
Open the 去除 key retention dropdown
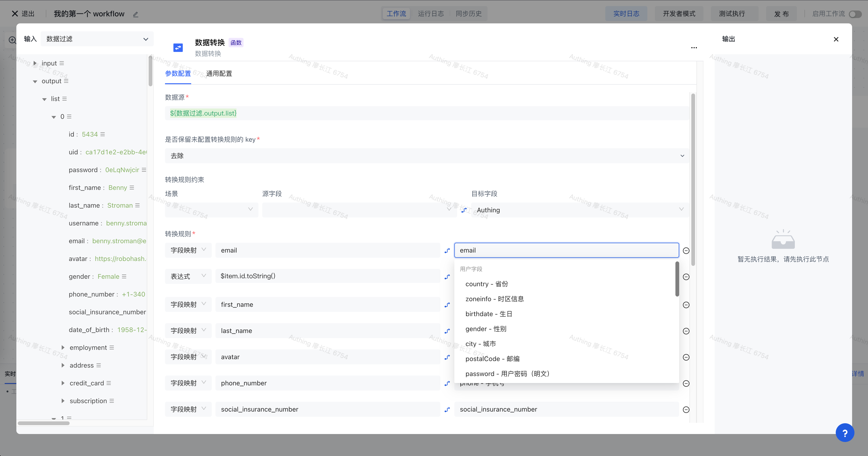427,156
